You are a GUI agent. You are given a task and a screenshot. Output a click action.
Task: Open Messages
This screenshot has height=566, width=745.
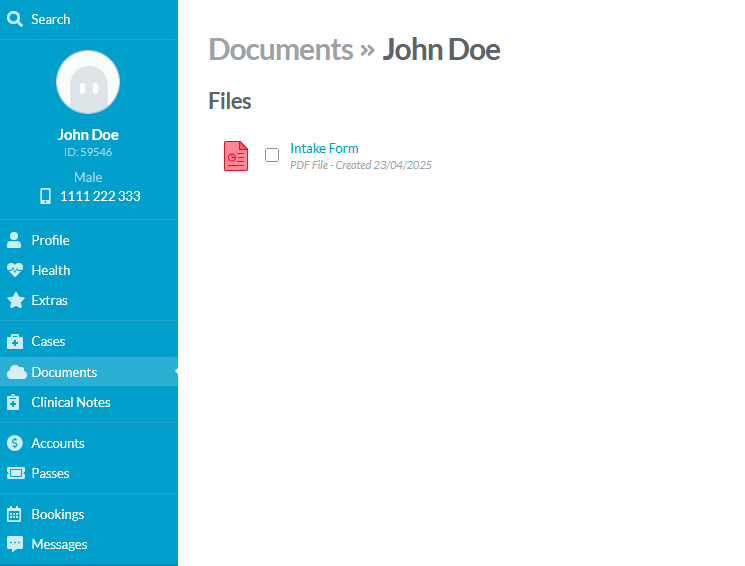59,544
